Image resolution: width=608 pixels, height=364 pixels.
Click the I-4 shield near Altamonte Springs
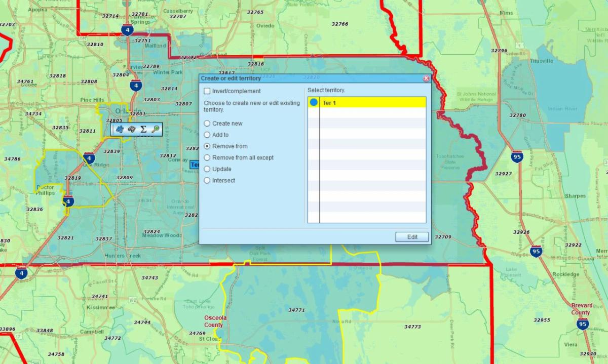[x=127, y=30]
